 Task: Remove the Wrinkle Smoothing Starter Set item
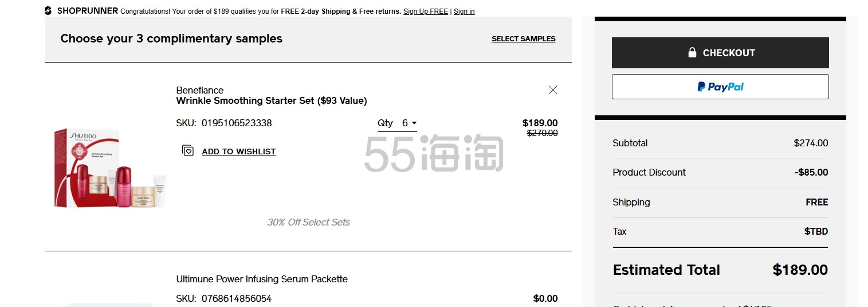[x=553, y=90]
